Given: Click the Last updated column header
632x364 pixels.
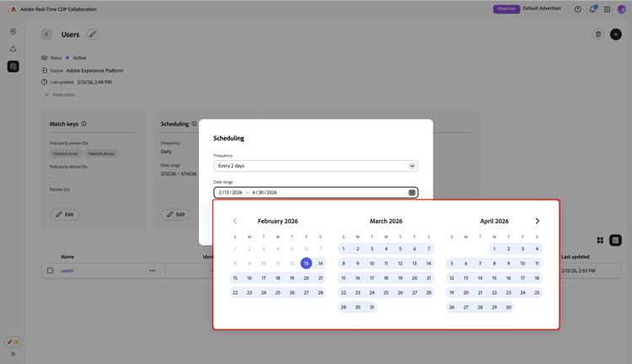Looking at the screenshot, I should click(x=576, y=257).
